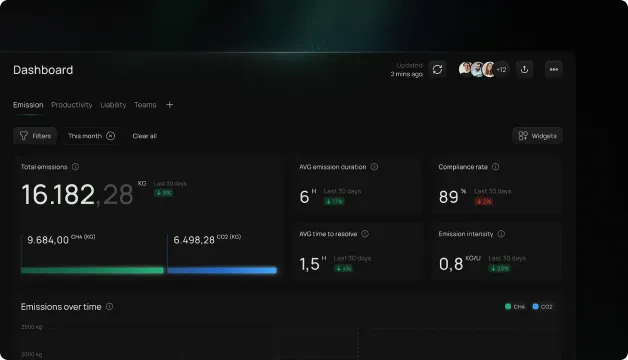The height and width of the screenshot is (360, 628).
Task: View info for AVG emission duration
Action: pyautogui.click(x=374, y=167)
